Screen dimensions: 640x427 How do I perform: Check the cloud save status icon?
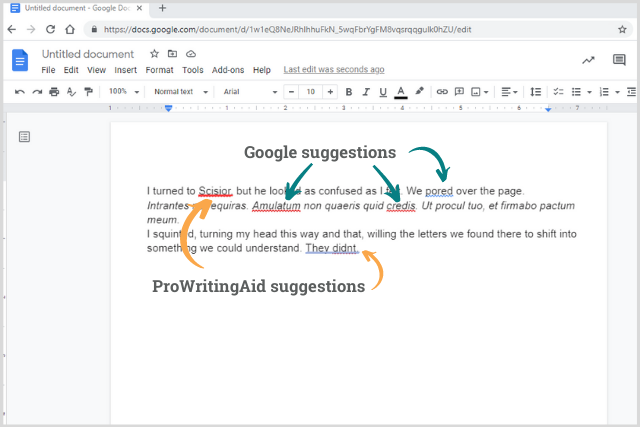click(x=191, y=54)
